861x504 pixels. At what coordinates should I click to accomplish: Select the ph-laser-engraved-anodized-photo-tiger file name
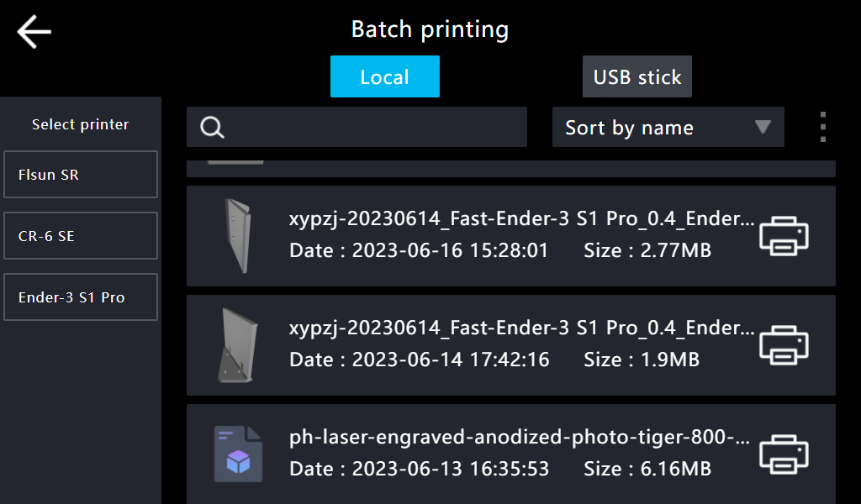(x=521, y=438)
